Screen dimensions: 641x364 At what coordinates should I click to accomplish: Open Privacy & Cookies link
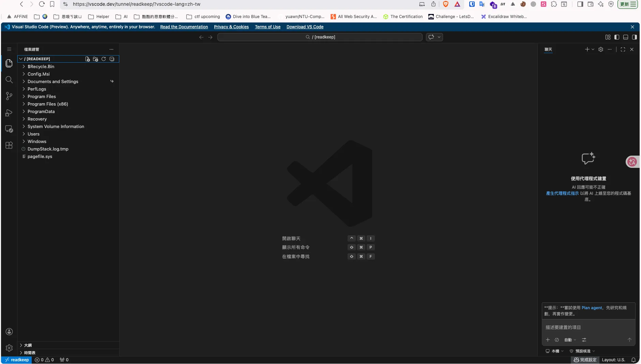click(231, 27)
